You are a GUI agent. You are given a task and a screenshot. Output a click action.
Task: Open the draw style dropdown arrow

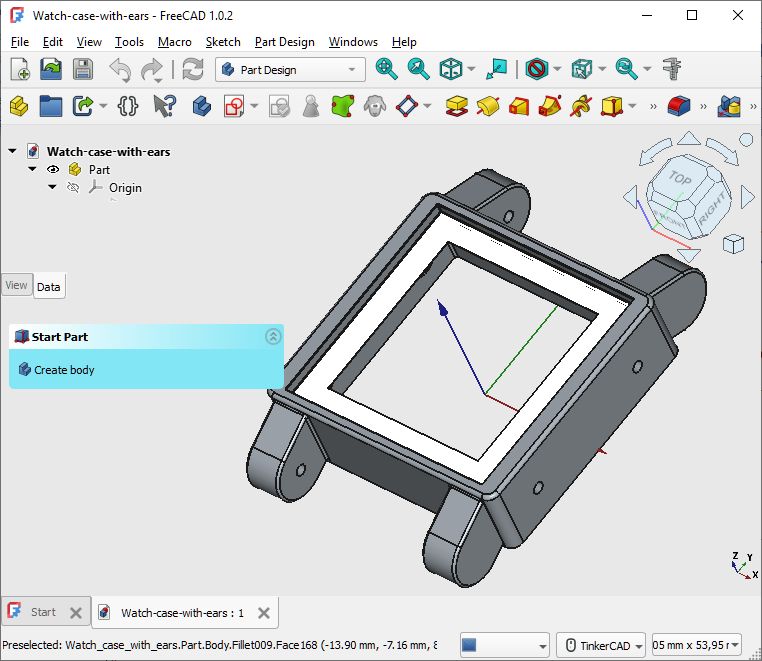pos(557,70)
